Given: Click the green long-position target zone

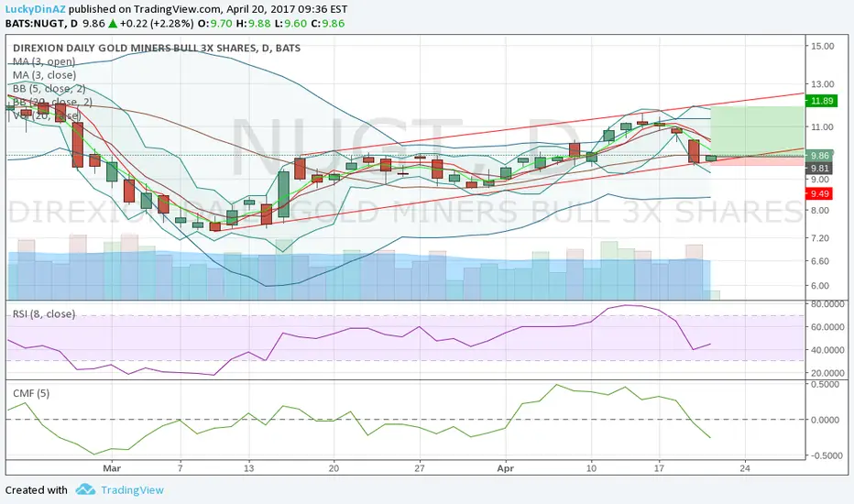Looking at the screenshot, I should (758, 131).
